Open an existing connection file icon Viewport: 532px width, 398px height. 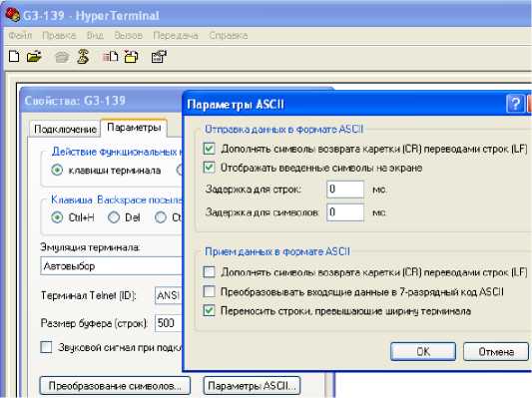(34, 56)
